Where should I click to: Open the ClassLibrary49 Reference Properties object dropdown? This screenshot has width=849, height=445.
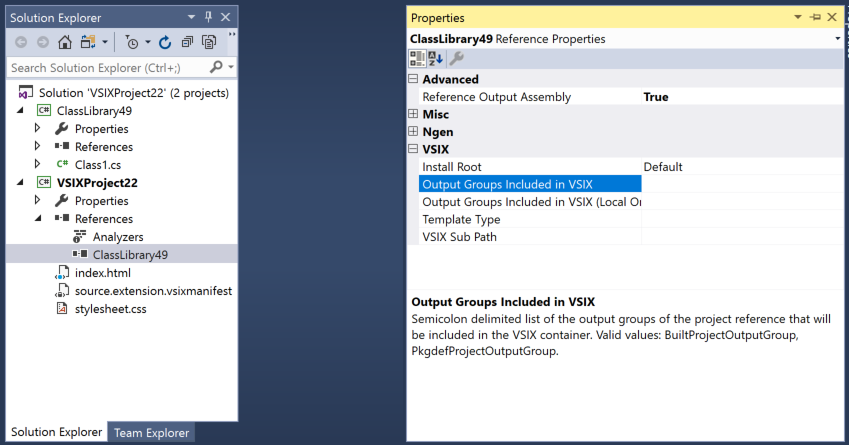coord(837,39)
